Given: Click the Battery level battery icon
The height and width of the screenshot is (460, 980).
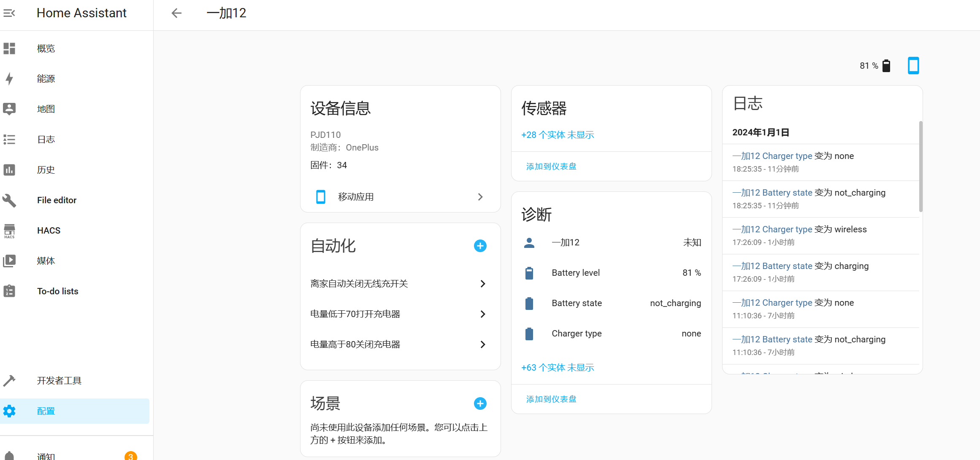Looking at the screenshot, I should coord(529,273).
